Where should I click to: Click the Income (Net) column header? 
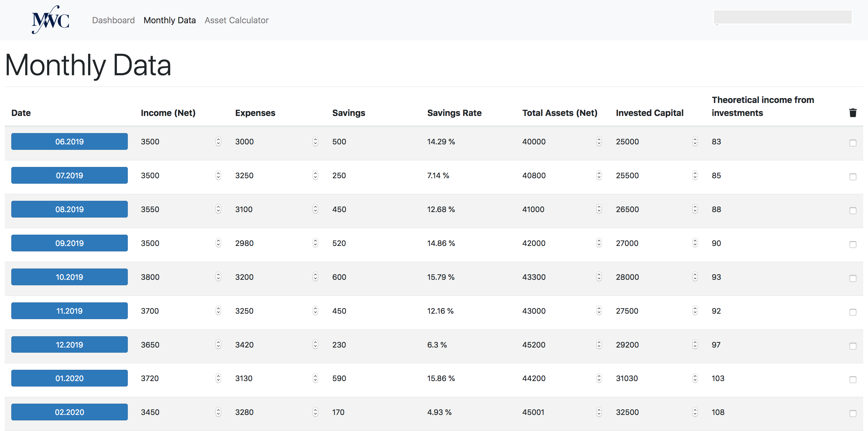click(168, 113)
